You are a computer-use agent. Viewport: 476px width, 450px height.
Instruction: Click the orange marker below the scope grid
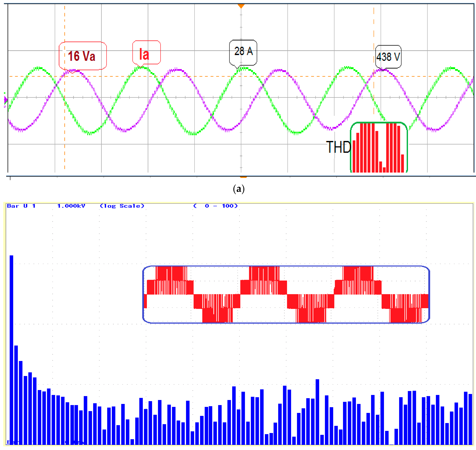click(x=243, y=177)
